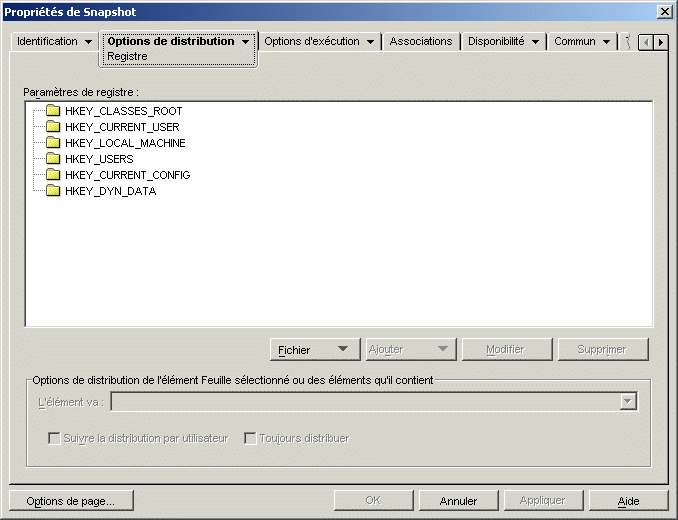Open the Fichier dropdown button

tap(315, 349)
